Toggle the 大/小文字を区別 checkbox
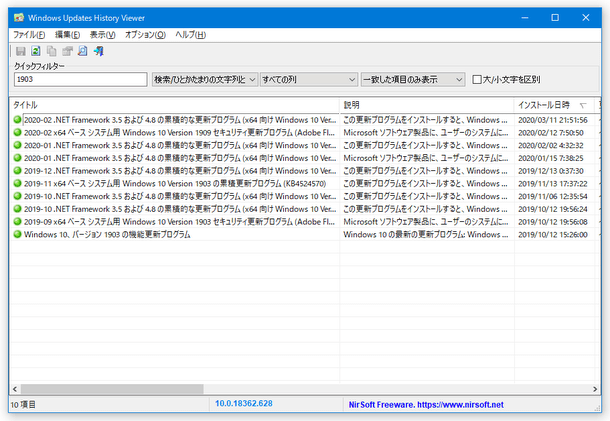This screenshot has height=421, width=610. tap(477, 79)
